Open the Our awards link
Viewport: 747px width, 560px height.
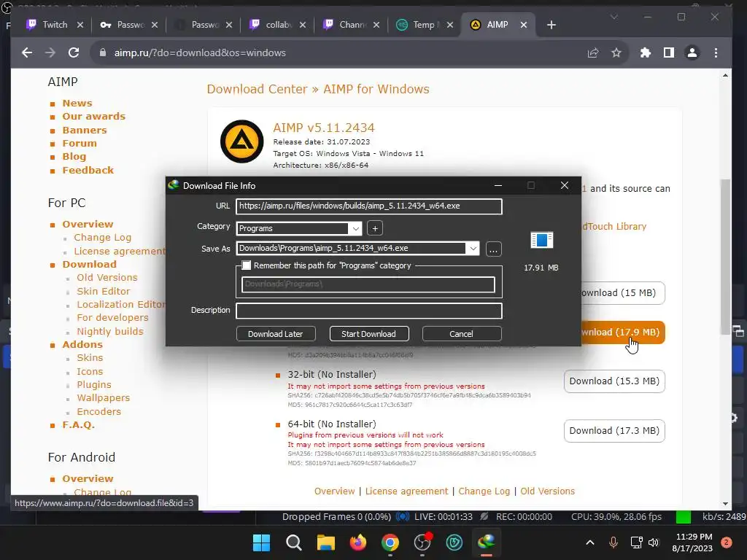(94, 117)
